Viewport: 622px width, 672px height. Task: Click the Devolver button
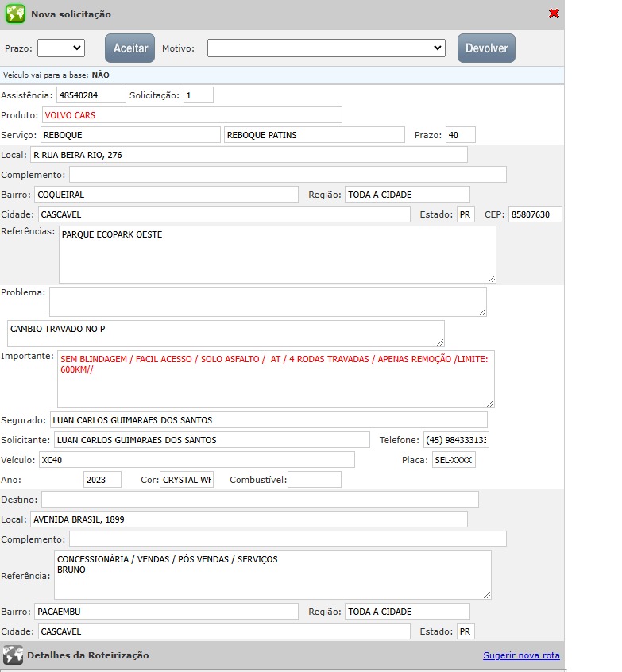(x=486, y=48)
